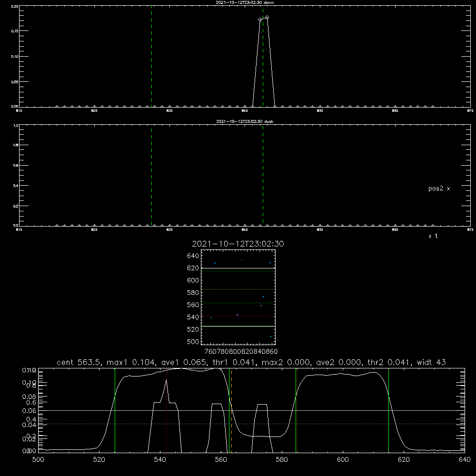Viewport: 476px width, 476px height.
Task: Click 'thr1 0.041' in the bottom plot title
Action: (235, 362)
